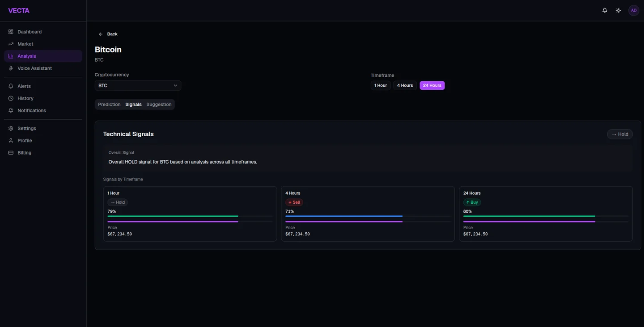Go to Voice Assistant page
The image size is (644, 327).
(43, 68)
